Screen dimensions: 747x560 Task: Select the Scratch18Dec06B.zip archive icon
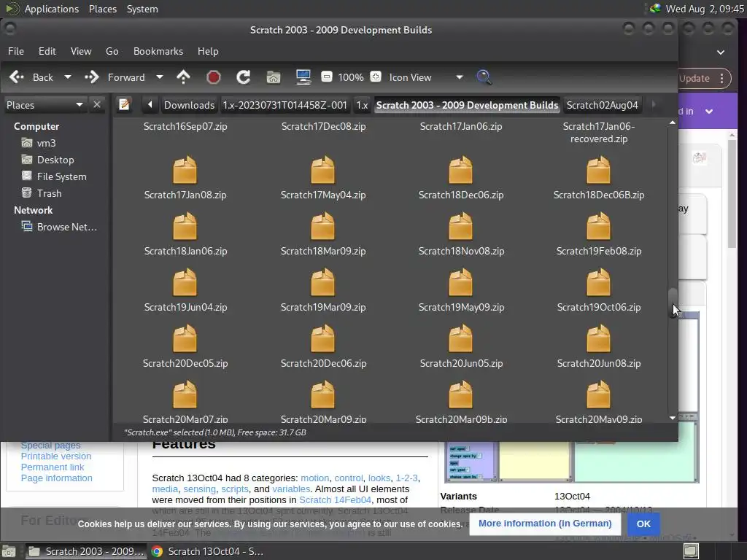[598, 170]
